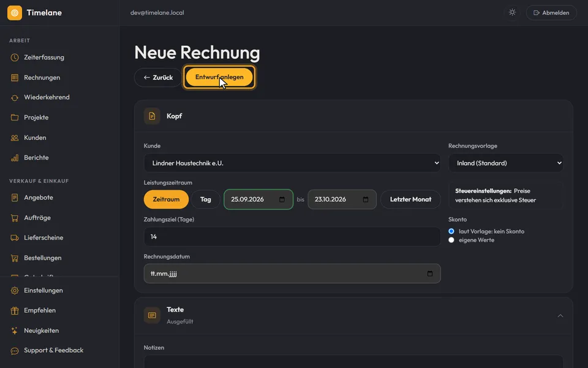The height and width of the screenshot is (368, 588).
Task: Click the start date field showing 25.09.2026
Action: pyautogui.click(x=258, y=199)
